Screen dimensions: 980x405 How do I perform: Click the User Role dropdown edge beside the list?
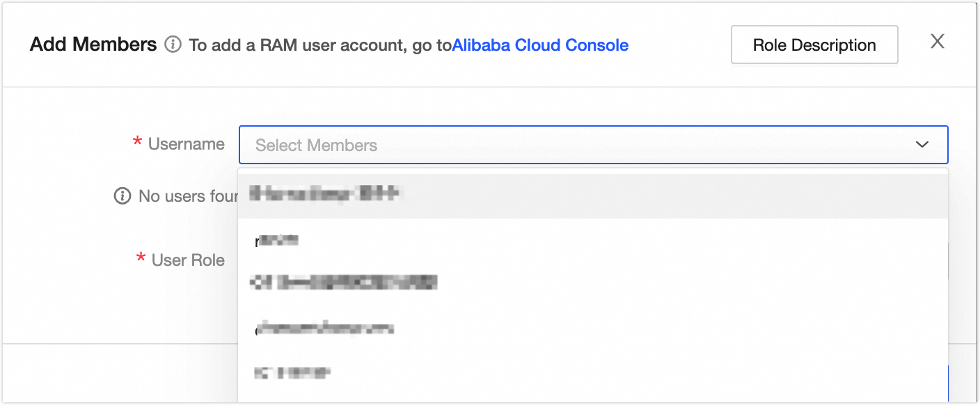pyautogui.click(x=949, y=262)
